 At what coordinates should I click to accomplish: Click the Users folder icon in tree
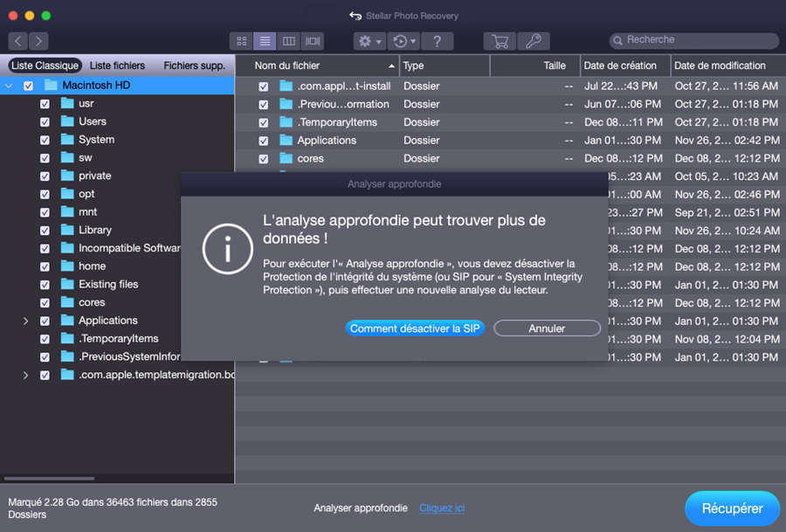click(67, 121)
